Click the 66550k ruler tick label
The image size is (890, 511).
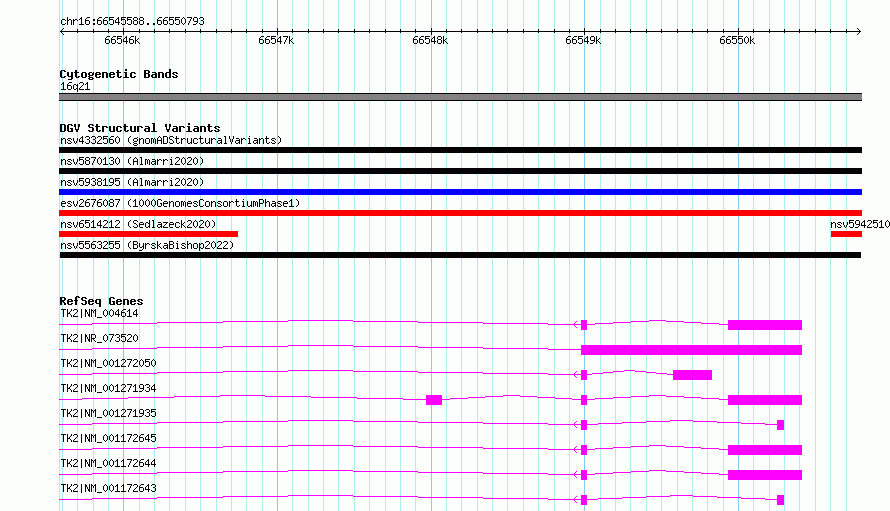click(737, 40)
